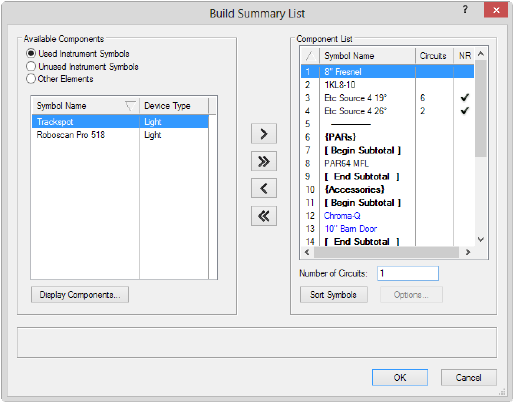Screen dimensions: 514x403
Task: Click Circuits value 6 for Etc Source 4 19°
Action: click(423, 98)
